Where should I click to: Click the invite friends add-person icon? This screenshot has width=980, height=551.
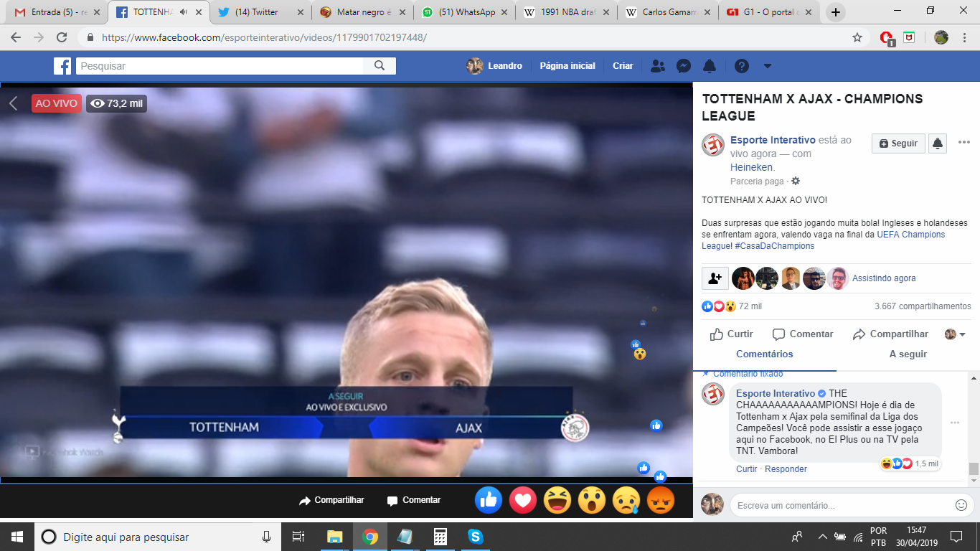(x=715, y=278)
